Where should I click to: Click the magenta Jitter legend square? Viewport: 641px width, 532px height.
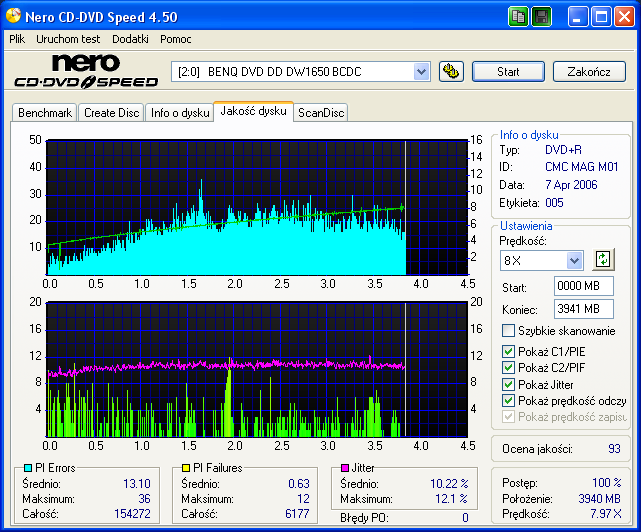pyautogui.click(x=345, y=467)
